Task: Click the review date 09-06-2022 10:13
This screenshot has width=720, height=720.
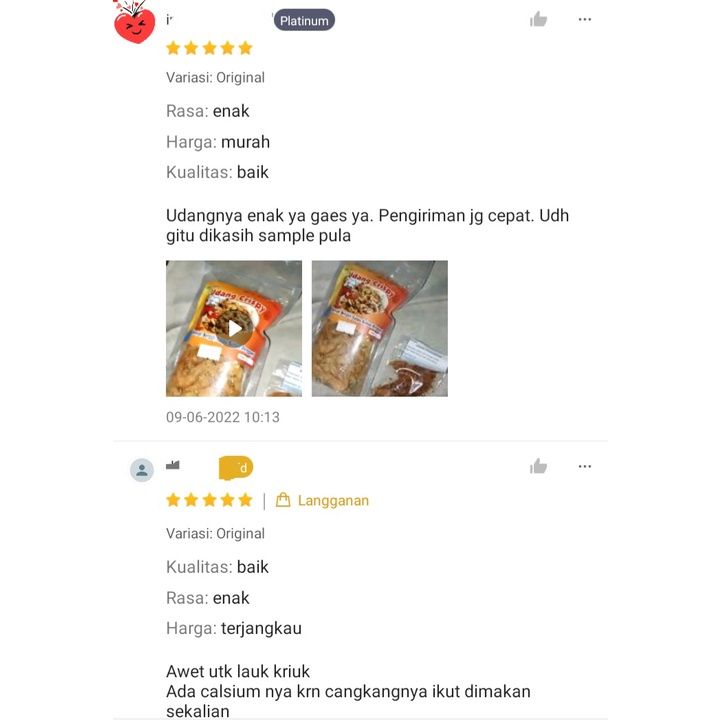Action: tap(223, 417)
